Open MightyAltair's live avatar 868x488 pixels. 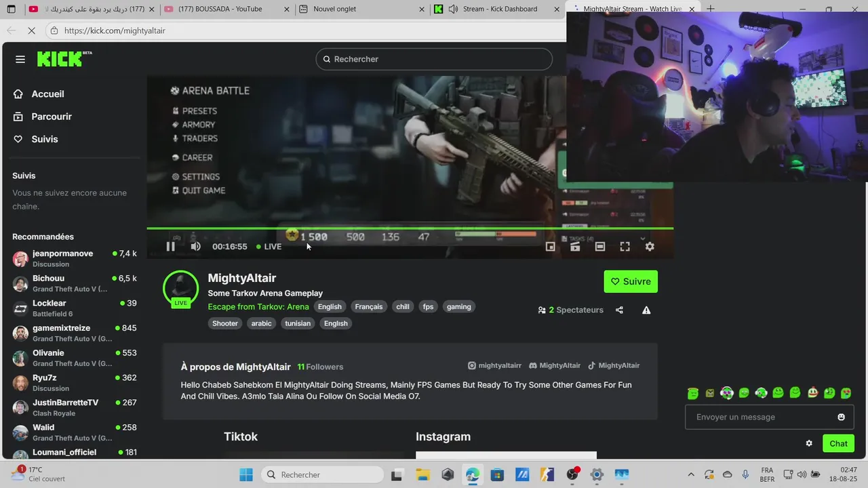[x=180, y=288]
